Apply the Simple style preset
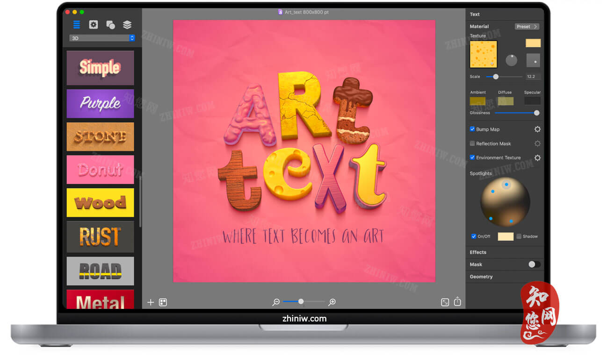The image size is (607, 364). click(x=100, y=68)
